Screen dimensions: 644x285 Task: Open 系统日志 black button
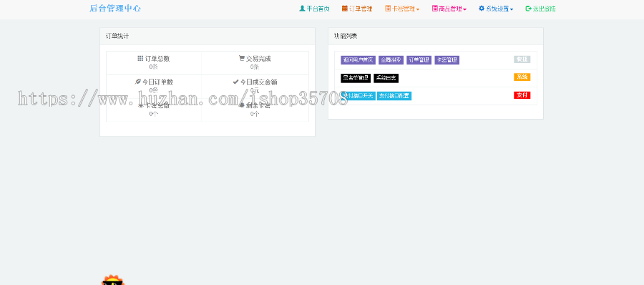click(386, 78)
